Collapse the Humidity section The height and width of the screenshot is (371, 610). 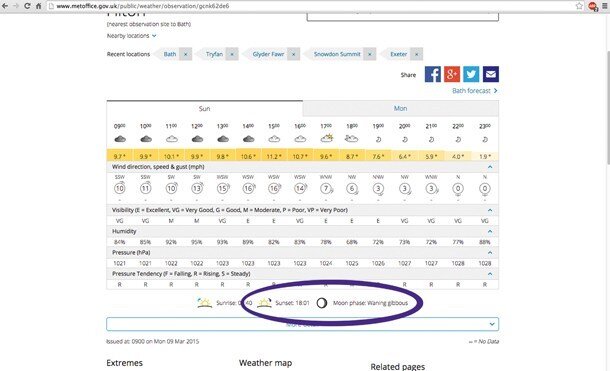click(490, 231)
